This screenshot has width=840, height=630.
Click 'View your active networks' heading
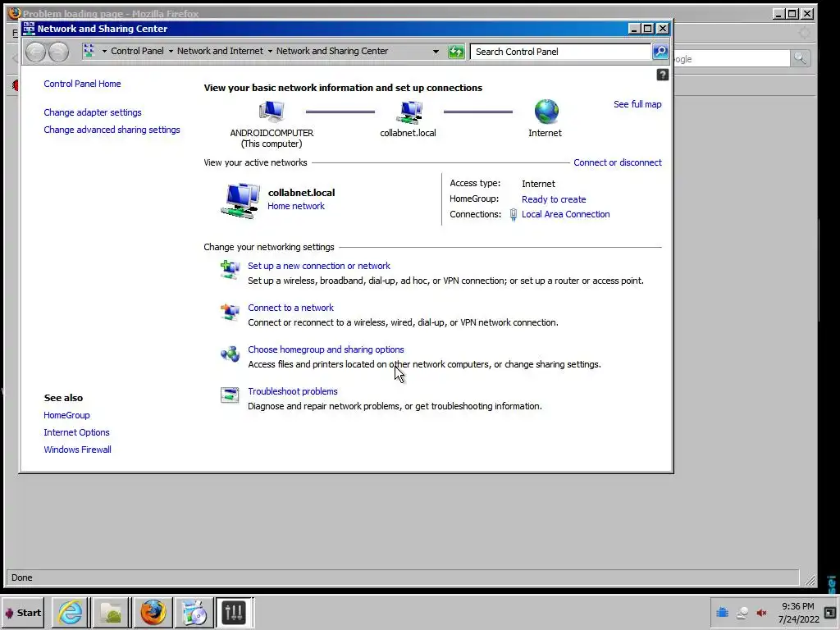point(256,162)
